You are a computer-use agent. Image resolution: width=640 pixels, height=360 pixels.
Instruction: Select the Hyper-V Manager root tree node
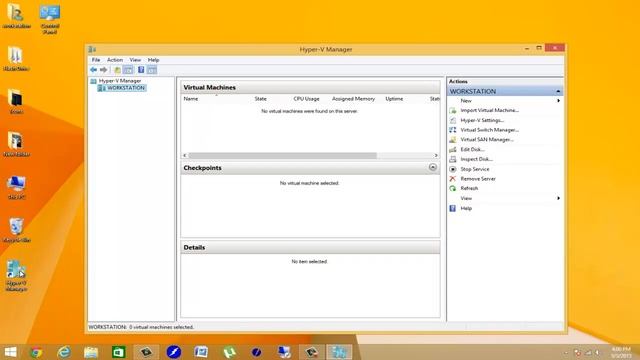pyautogui.click(x=120, y=81)
